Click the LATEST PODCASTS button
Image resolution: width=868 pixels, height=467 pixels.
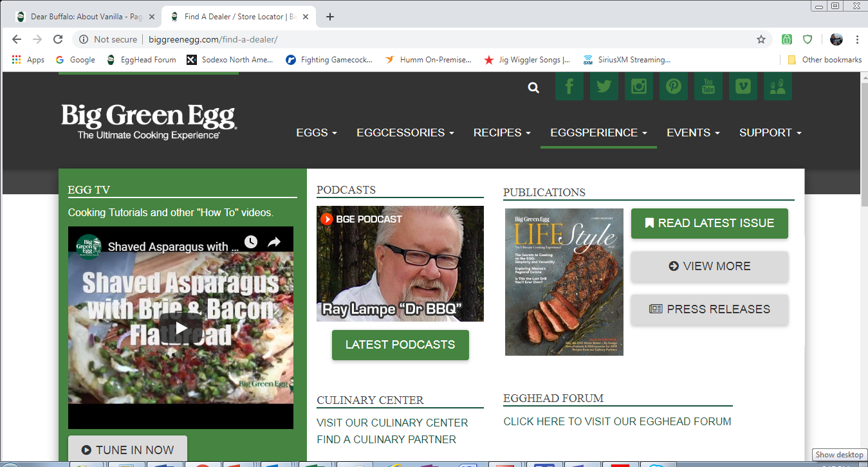coord(400,345)
